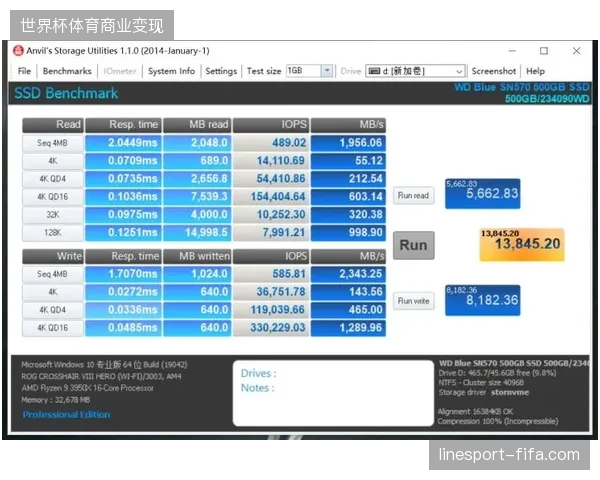
Task: Click the MB read column header
Action: pyautogui.click(x=197, y=125)
